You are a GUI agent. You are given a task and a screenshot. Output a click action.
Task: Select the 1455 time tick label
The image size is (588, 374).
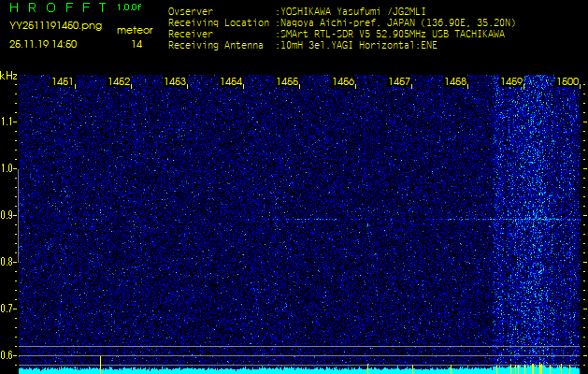pyautogui.click(x=288, y=82)
